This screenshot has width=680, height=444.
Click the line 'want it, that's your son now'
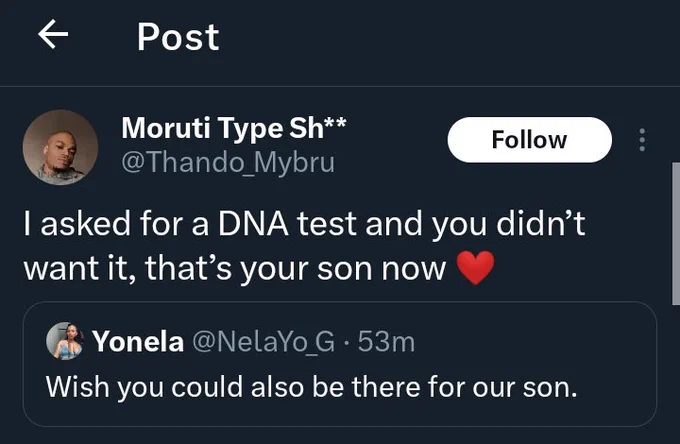[x=235, y=268]
